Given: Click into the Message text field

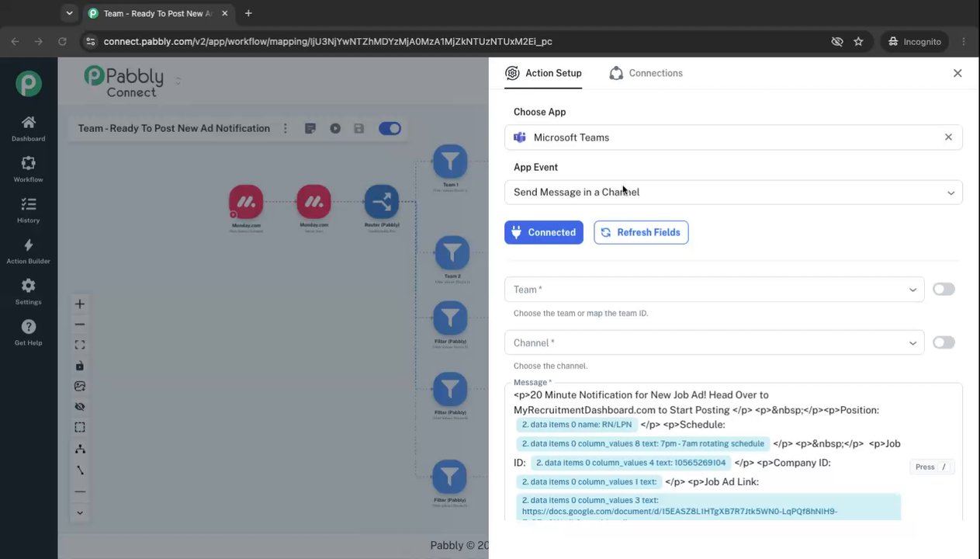Looking at the screenshot, I should 733,452.
